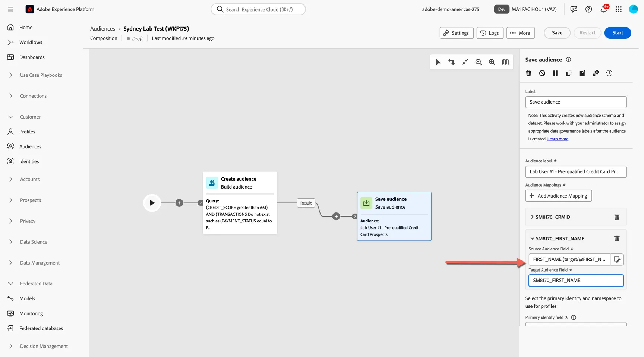The image size is (644, 357).
Task: Open the Logs button
Action: point(490,33)
